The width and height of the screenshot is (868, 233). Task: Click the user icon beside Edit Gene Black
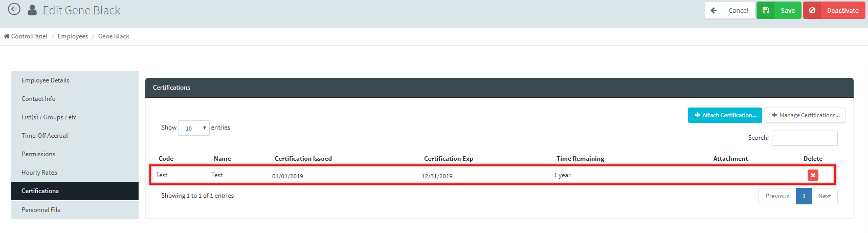coord(32,10)
